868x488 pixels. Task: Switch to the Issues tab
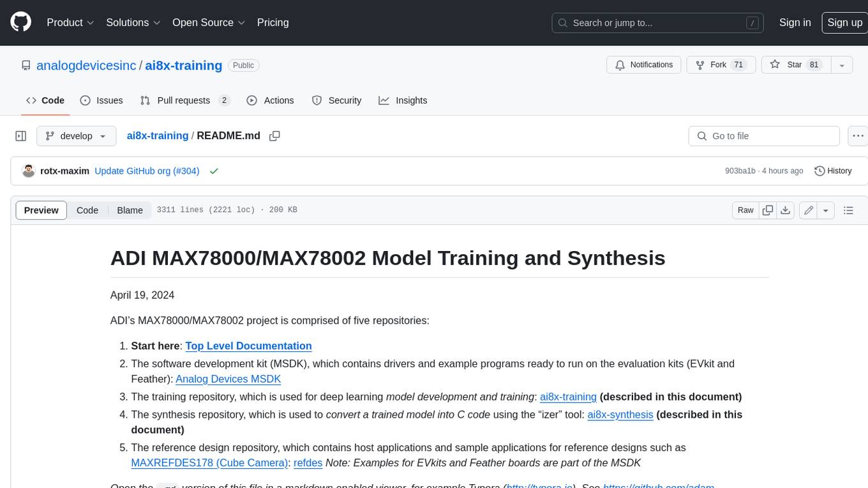coord(101,100)
